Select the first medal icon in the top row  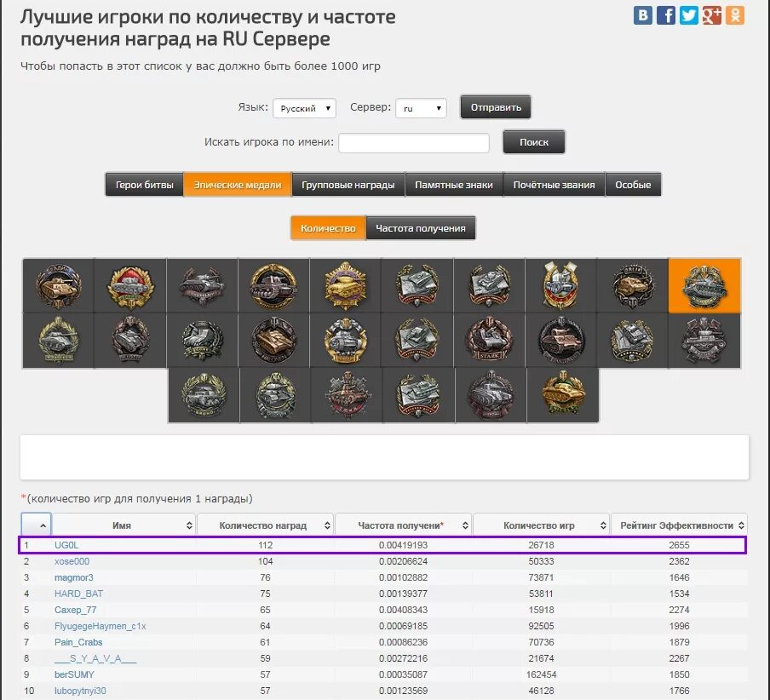pos(58,285)
